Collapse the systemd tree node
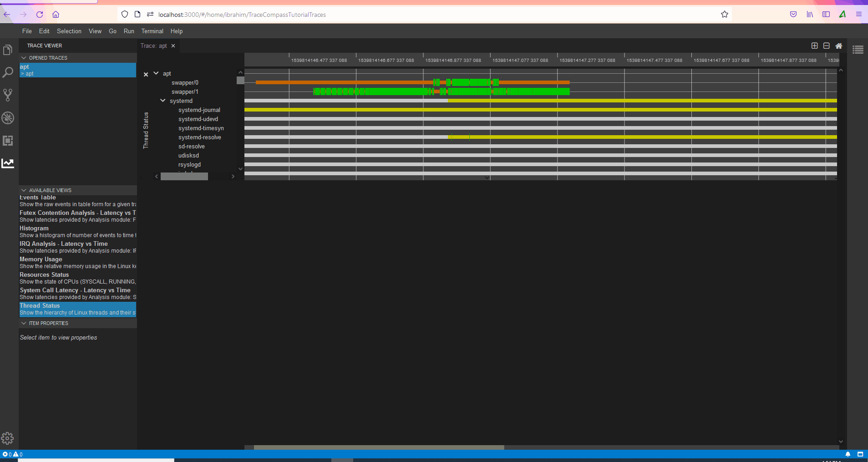 (163, 101)
